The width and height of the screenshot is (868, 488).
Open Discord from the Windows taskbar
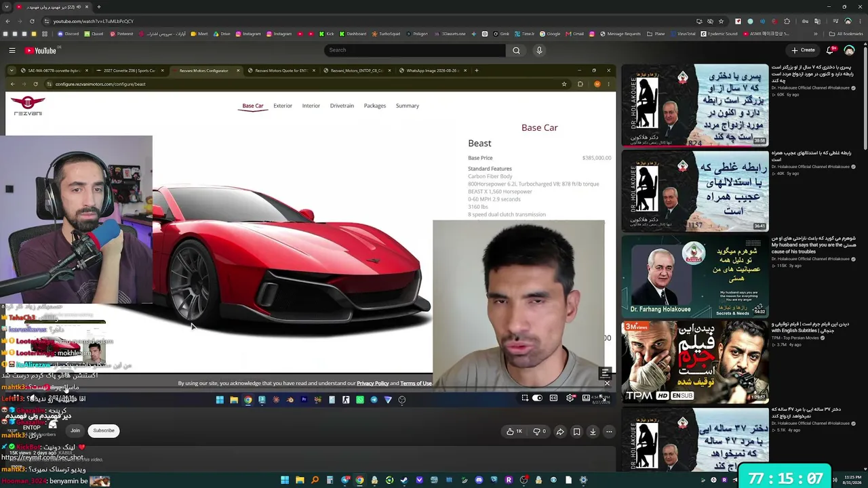[479, 481]
